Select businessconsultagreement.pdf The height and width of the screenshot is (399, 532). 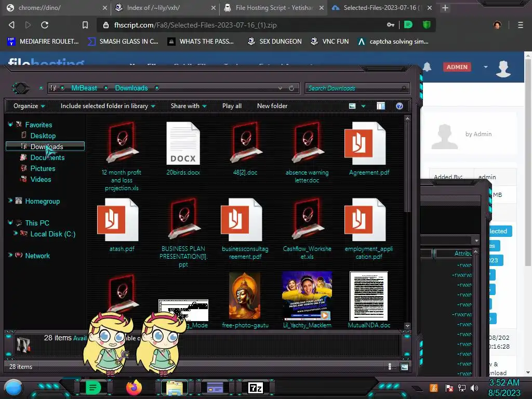[245, 229]
